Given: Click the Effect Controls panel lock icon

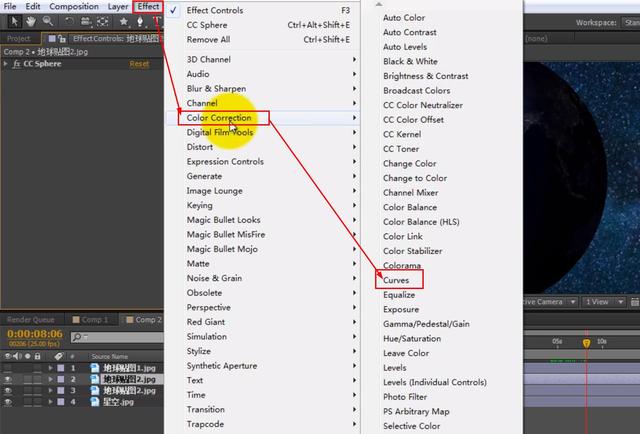Looking at the screenshot, I should click(x=62, y=39).
